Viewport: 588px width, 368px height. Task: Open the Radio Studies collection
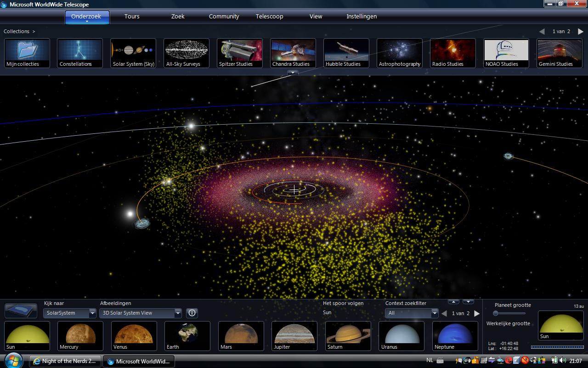pyautogui.click(x=453, y=53)
